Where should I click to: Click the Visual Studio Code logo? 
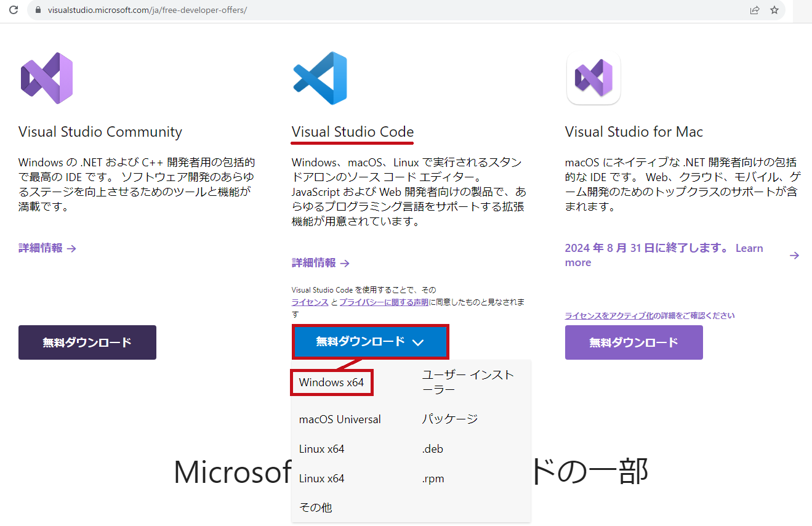[x=320, y=78]
